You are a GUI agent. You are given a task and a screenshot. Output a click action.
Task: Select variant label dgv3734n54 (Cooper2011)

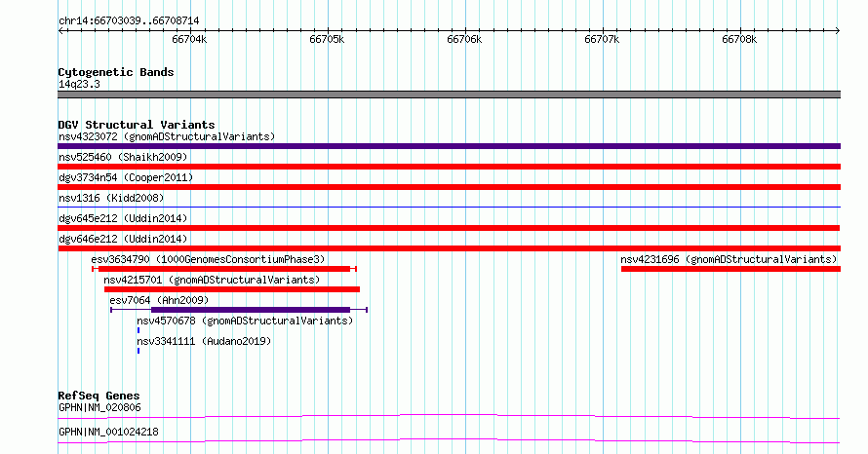[126, 177]
